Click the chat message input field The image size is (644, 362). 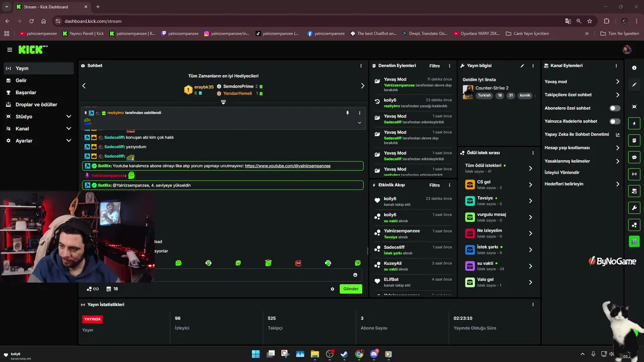(x=252, y=275)
